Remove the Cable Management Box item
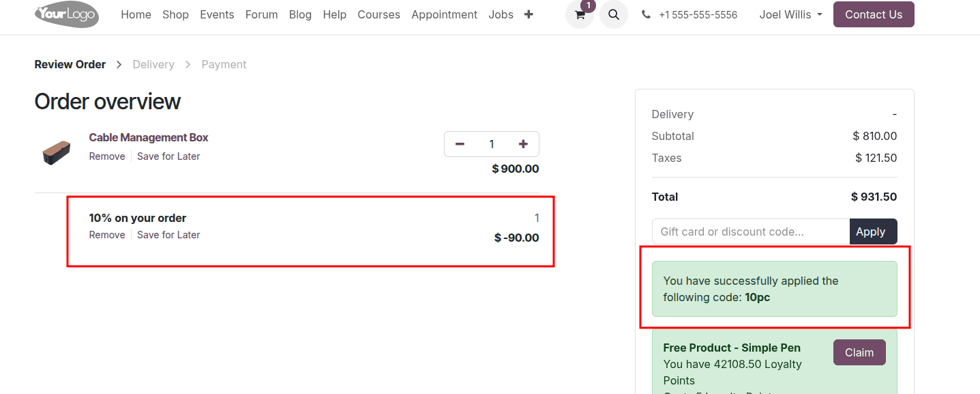Image resolution: width=980 pixels, height=394 pixels. click(x=107, y=156)
